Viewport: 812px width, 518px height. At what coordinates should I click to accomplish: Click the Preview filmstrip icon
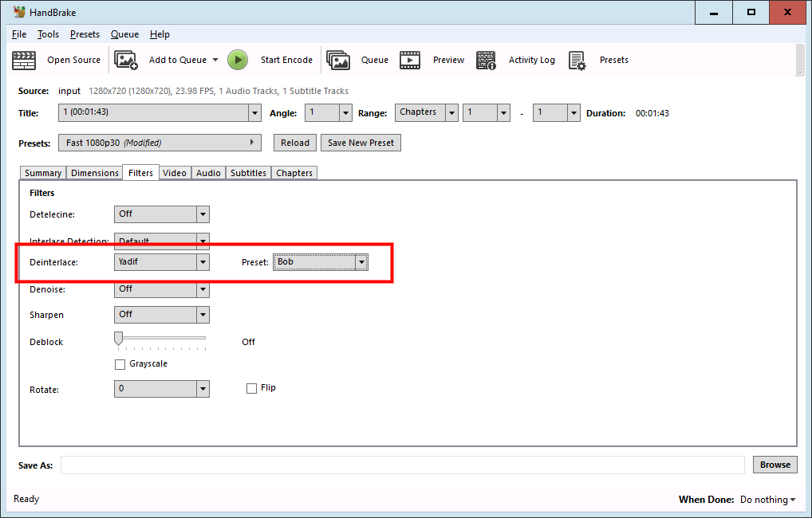tap(410, 60)
